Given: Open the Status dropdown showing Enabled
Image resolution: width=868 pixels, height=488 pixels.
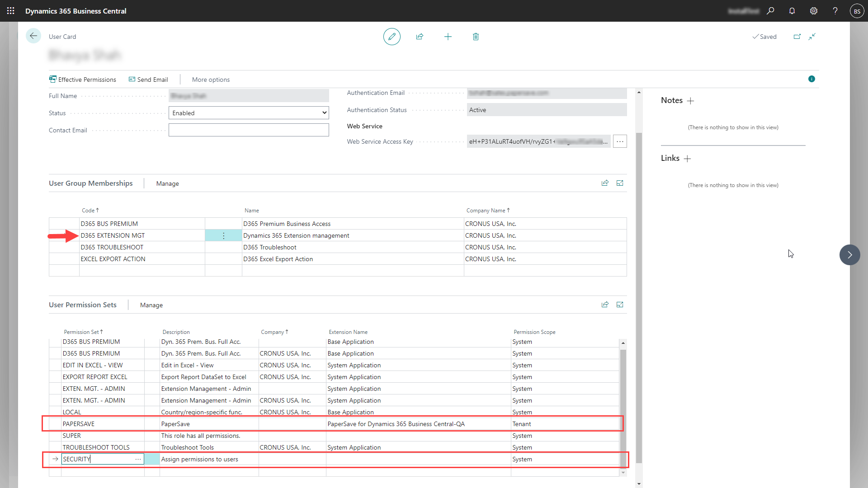Looking at the screenshot, I should (x=249, y=113).
